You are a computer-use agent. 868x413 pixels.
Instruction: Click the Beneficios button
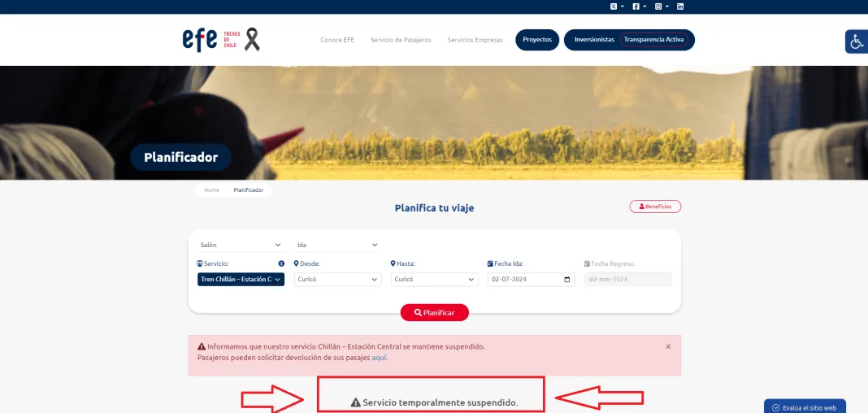(655, 206)
